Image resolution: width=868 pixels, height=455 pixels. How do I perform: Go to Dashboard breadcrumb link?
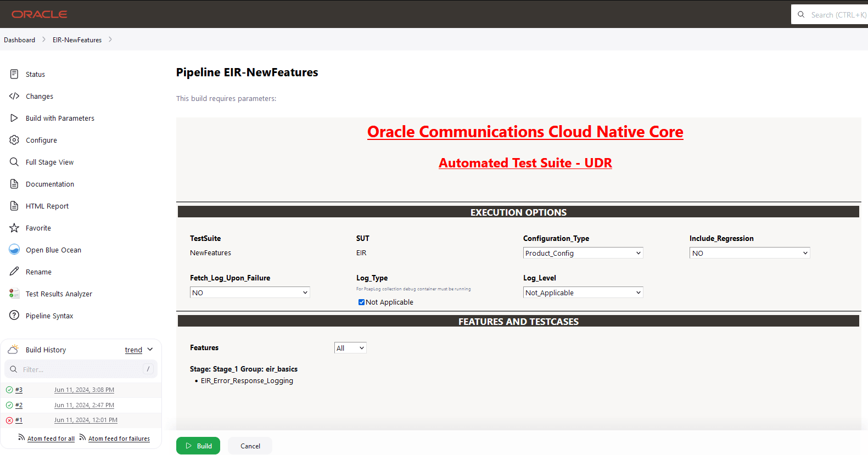coord(19,40)
